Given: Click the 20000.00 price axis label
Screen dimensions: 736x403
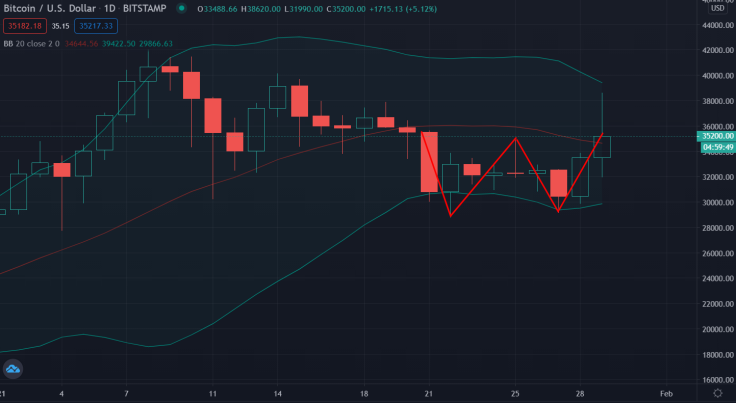Looking at the screenshot, I should pos(718,329).
